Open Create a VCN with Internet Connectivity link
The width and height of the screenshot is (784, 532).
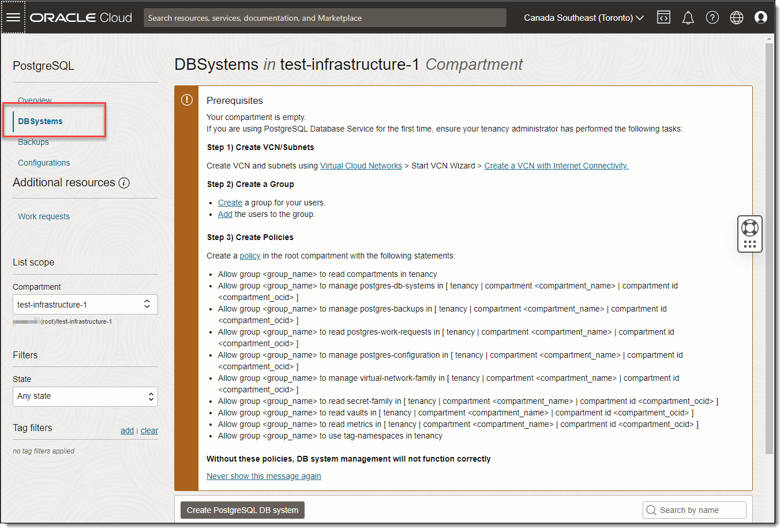point(556,166)
